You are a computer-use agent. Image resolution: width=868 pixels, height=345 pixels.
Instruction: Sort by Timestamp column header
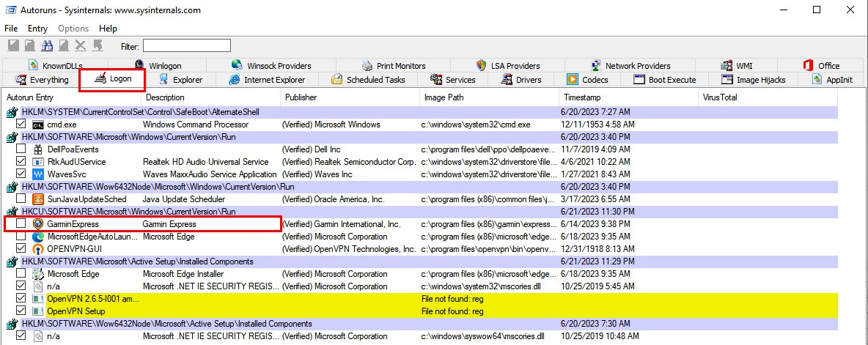pyautogui.click(x=628, y=97)
